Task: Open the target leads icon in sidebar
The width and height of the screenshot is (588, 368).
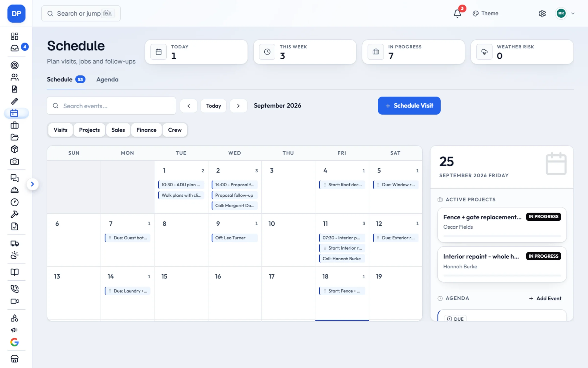Action: (15, 65)
